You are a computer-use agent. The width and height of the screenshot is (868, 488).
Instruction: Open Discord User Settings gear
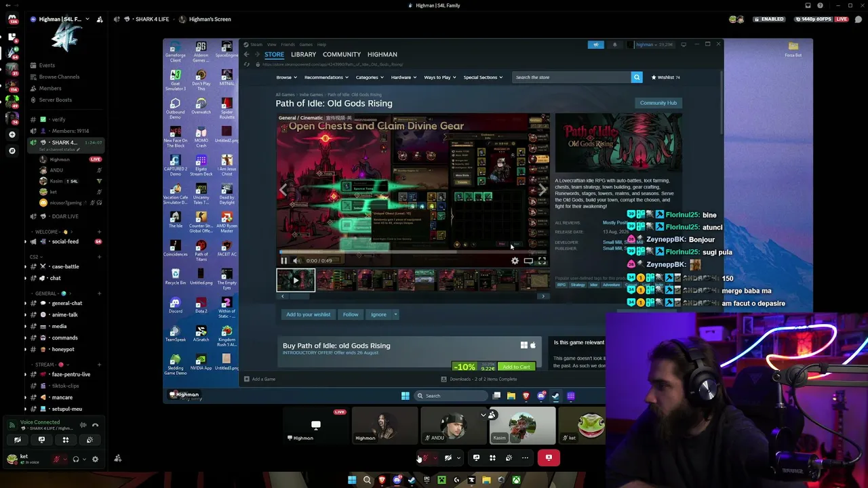[95, 459]
